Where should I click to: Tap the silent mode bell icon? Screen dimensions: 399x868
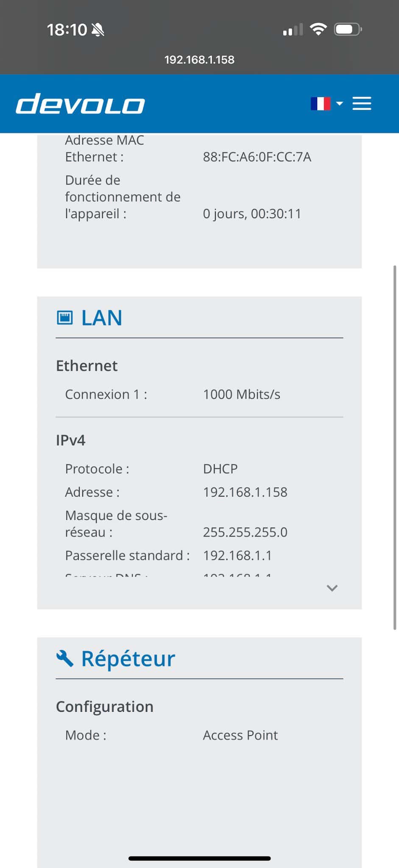pyautogui.click(x=98, y=30)
